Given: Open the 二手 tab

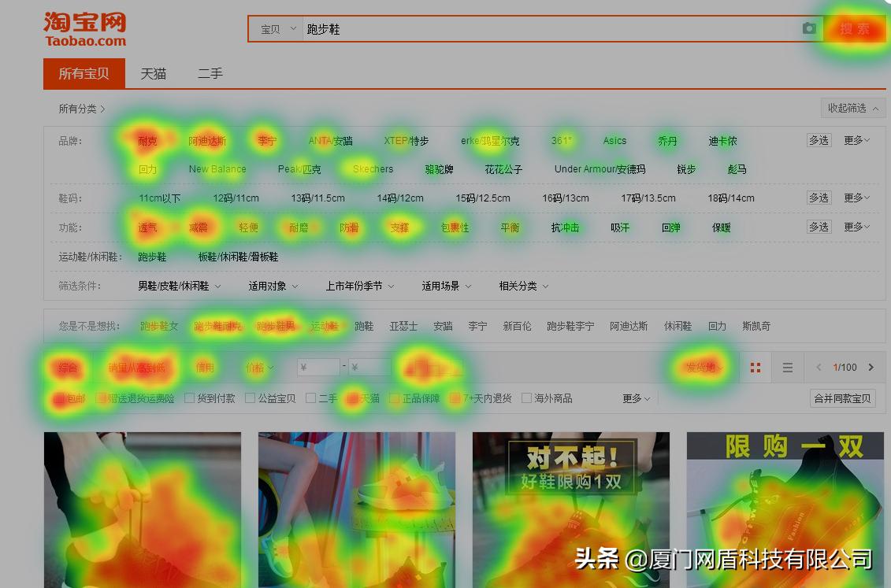Looking at the screenshot, I should (x=210, y=73).
